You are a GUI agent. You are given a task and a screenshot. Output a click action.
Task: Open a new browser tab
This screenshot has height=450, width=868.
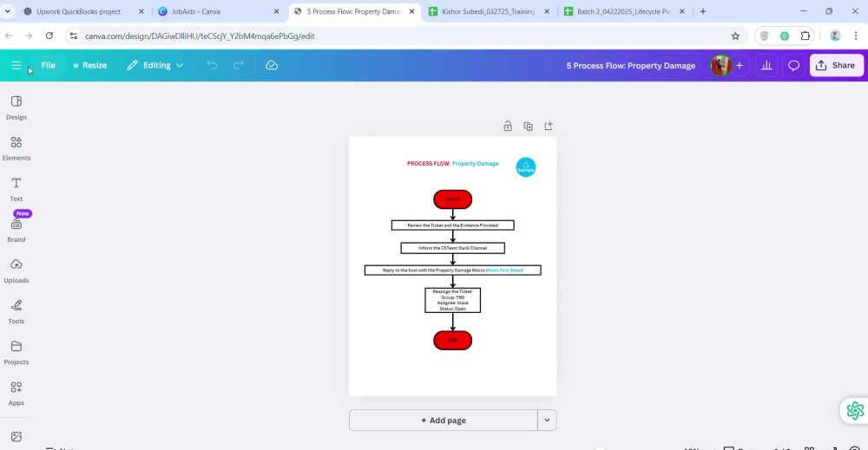coord(703,11)
